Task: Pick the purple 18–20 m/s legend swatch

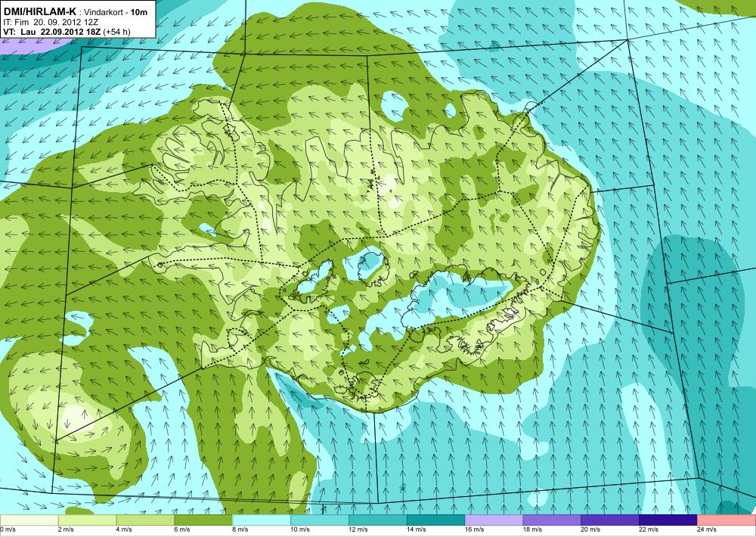Action: pos(552,520)
